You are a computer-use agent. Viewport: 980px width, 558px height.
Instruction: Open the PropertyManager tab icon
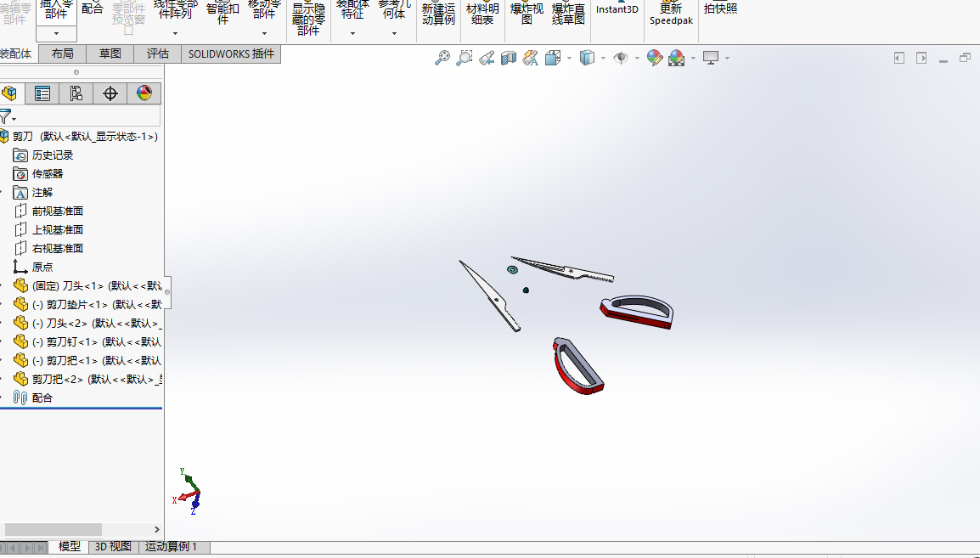[x=42, y=93]
